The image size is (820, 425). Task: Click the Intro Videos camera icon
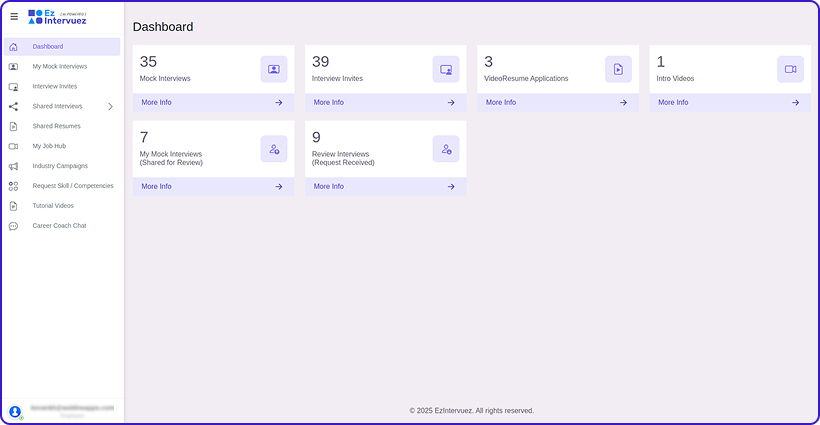790,69
